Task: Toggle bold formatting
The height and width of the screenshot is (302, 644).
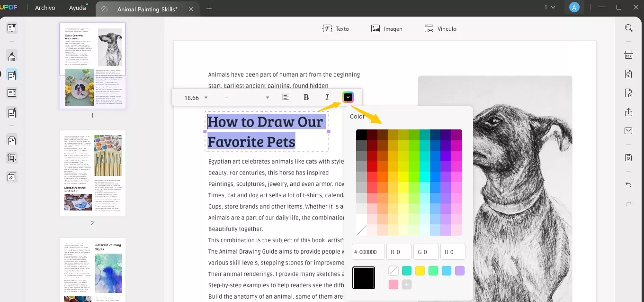Action: 306,97
